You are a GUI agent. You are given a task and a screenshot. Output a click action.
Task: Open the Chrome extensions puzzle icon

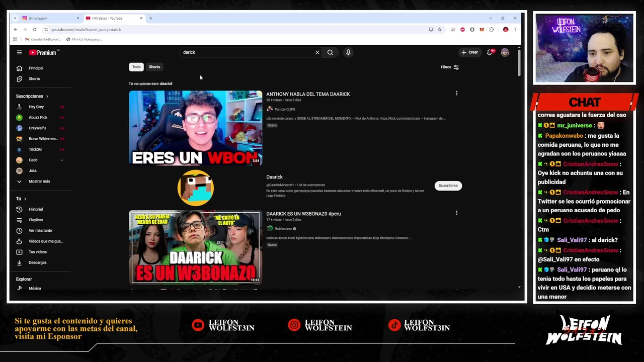pyautogui.click(x=492, y=30)
